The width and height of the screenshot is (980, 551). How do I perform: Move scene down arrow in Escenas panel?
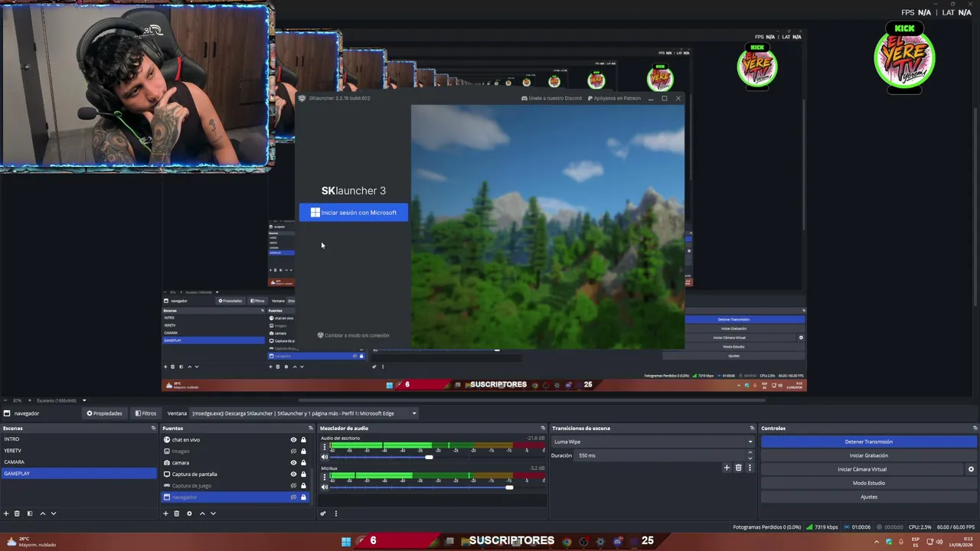[54, 514]
